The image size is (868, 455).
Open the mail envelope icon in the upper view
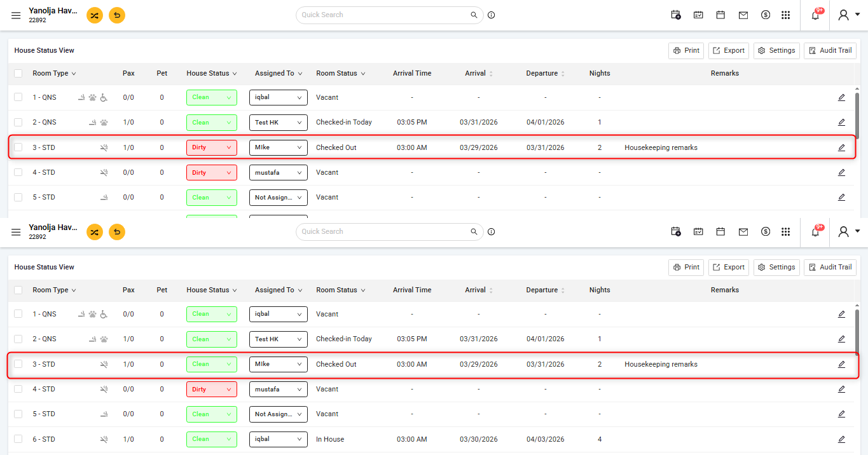click(743, 15)
